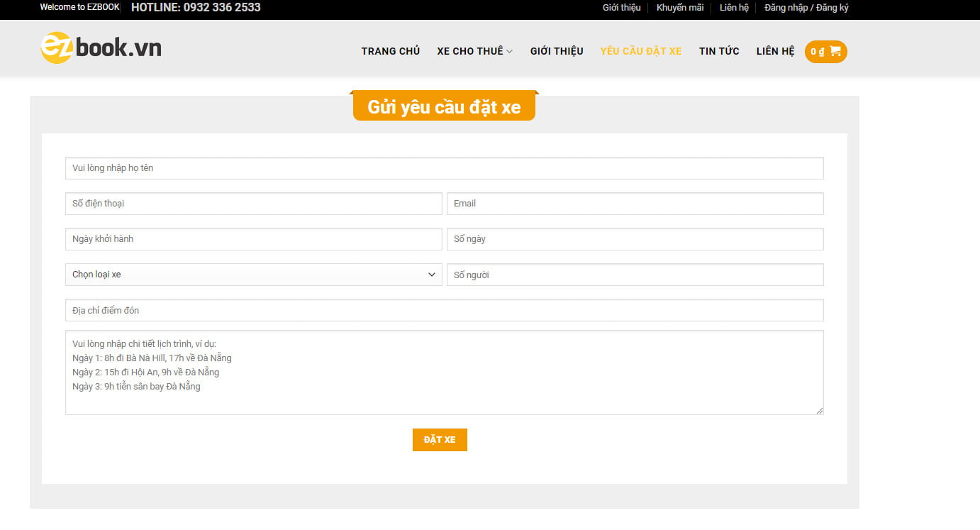Open the GIỚI THIỆU main menu item

557,51
